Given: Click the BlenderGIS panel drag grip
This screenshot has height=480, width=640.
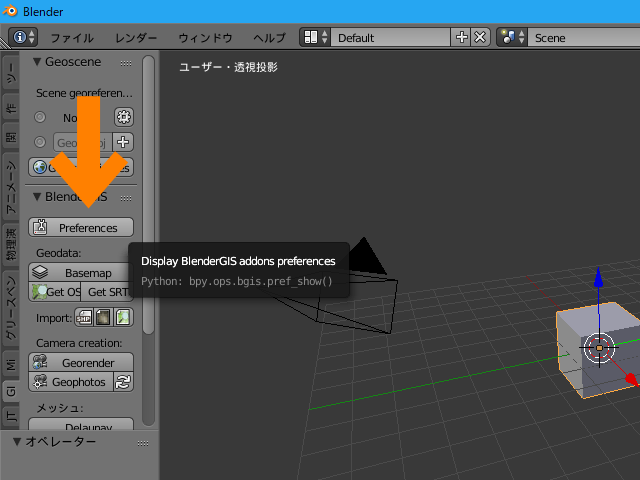Looking at the screenshot, I should pyautogui.click(x=126, y=198).
